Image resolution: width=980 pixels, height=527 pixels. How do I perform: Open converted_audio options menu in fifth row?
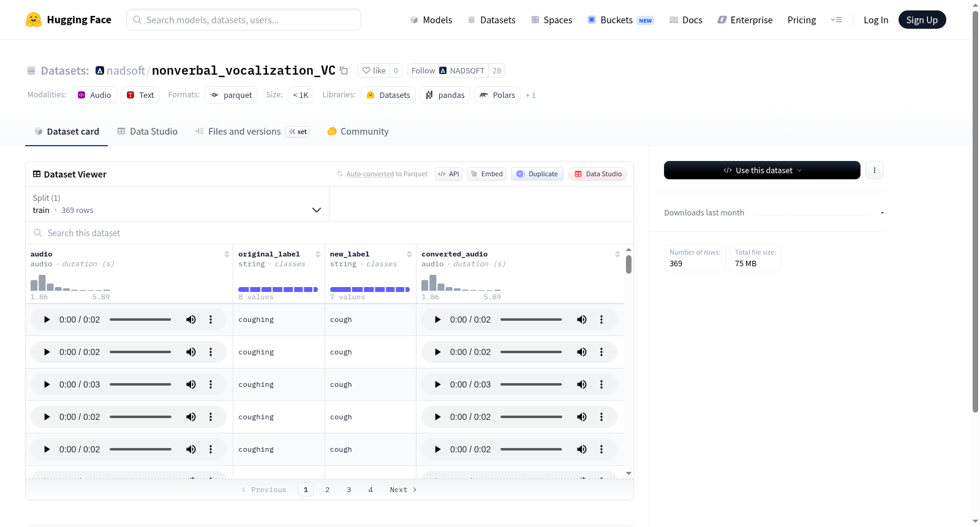tap(601, 449)
